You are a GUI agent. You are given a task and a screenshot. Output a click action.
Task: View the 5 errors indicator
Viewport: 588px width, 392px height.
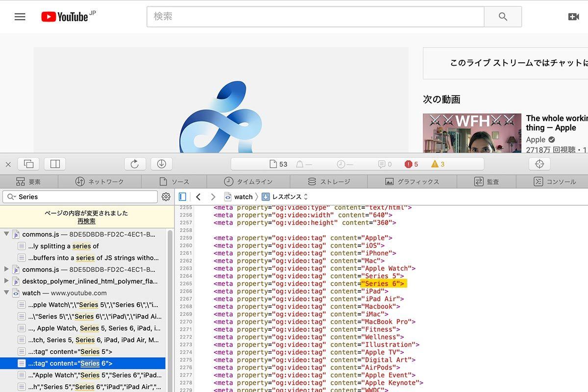412,164
